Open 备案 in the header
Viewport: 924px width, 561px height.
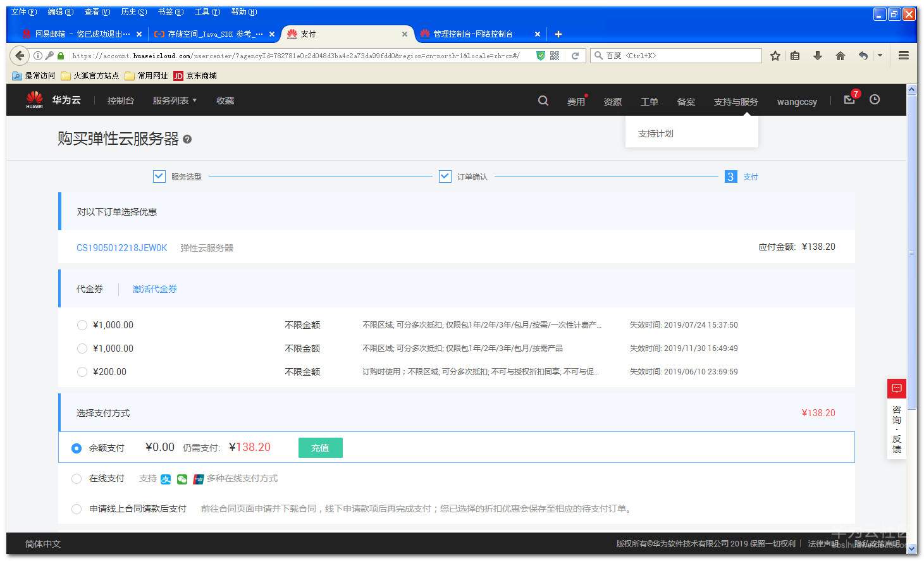686,101
